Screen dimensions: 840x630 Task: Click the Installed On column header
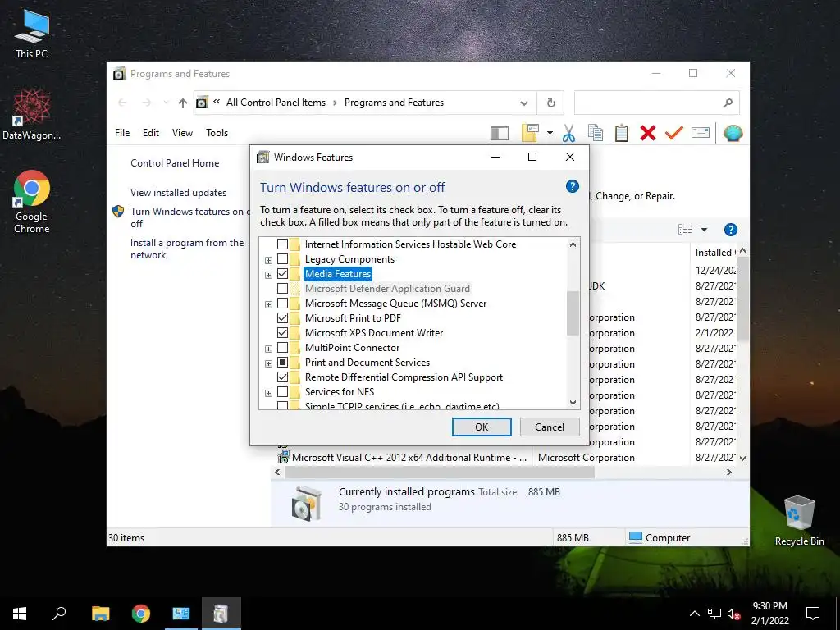pos(714,253)
